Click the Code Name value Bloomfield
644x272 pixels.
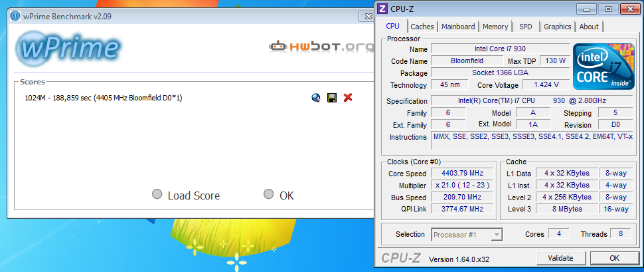(x=467, y=61)
